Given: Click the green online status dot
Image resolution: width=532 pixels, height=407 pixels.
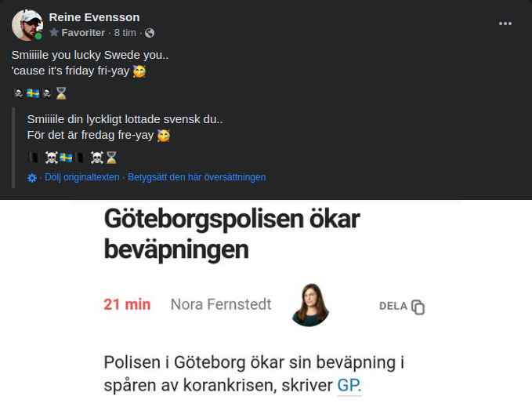Looking at the screenshot, I should (x=38, y=36).
